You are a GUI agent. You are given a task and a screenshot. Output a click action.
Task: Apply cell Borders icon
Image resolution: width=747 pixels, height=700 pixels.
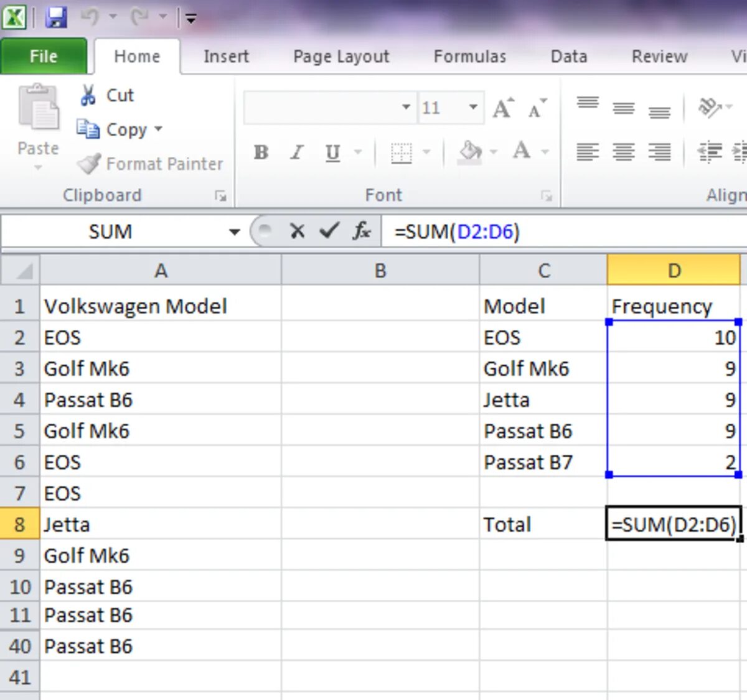402,152
